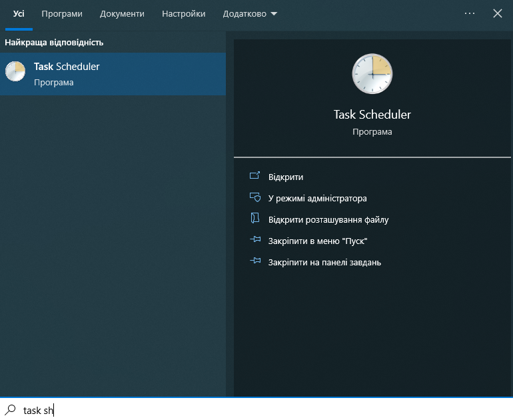
Task: Click the Найкраща відповідність heading
Action: pyautogui.click(x=54, y=43)
